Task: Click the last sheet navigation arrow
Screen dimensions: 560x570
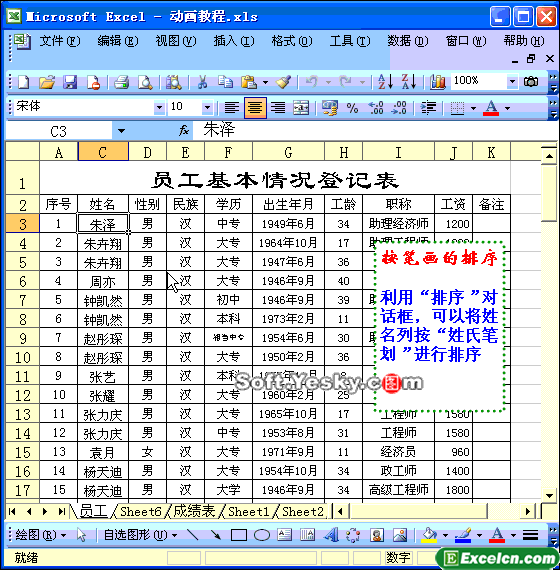Action: click(61, 512)
